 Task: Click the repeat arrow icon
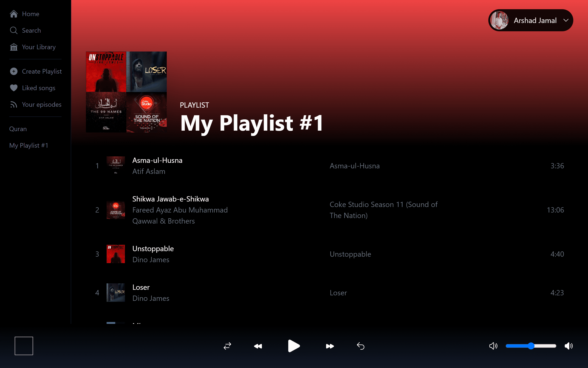pyautogui.click(x=361, y=346)
